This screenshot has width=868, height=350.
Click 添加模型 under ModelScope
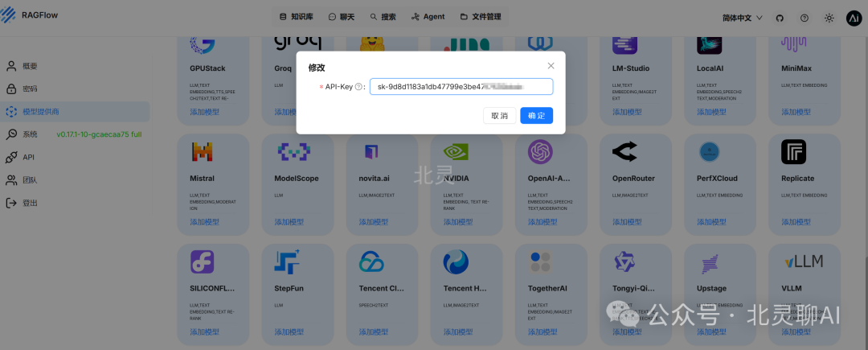[289, 222]
